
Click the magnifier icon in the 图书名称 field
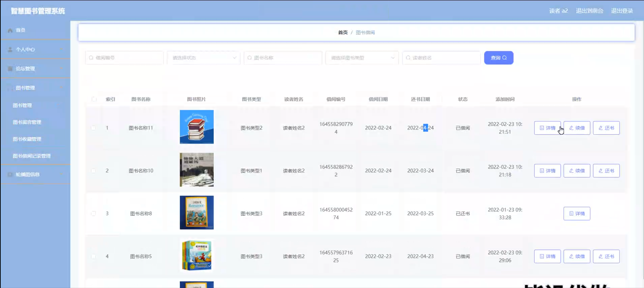coord(250,58)
